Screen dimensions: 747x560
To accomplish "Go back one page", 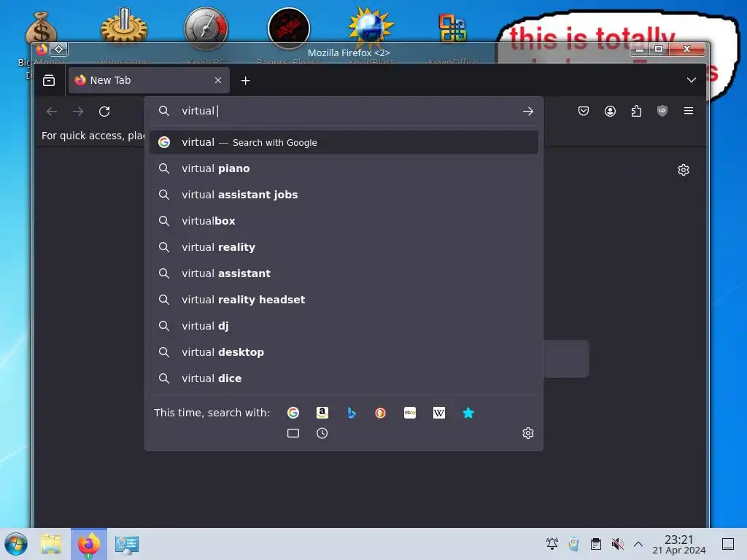I will coord(52,112).
